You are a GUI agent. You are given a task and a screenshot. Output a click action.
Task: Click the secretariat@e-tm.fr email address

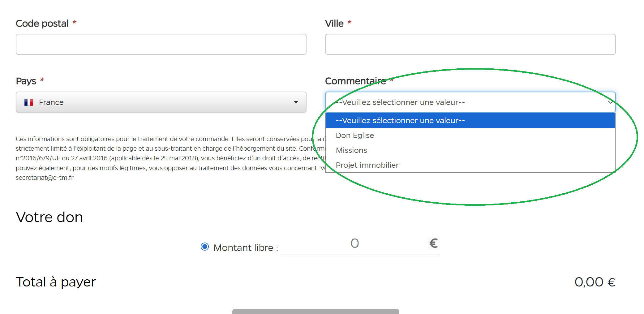pyautogui.click(x=45, y=178)
